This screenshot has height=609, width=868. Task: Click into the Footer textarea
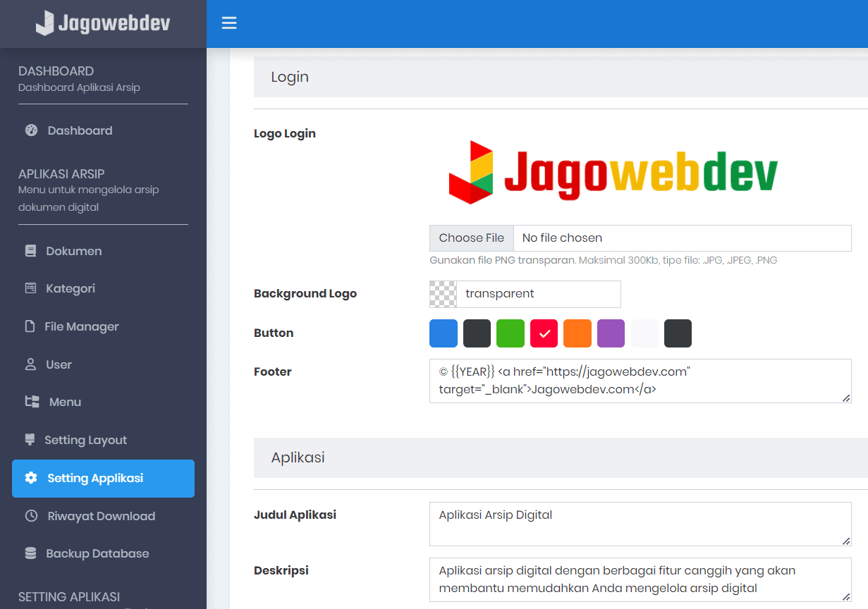tap(640, 381)
